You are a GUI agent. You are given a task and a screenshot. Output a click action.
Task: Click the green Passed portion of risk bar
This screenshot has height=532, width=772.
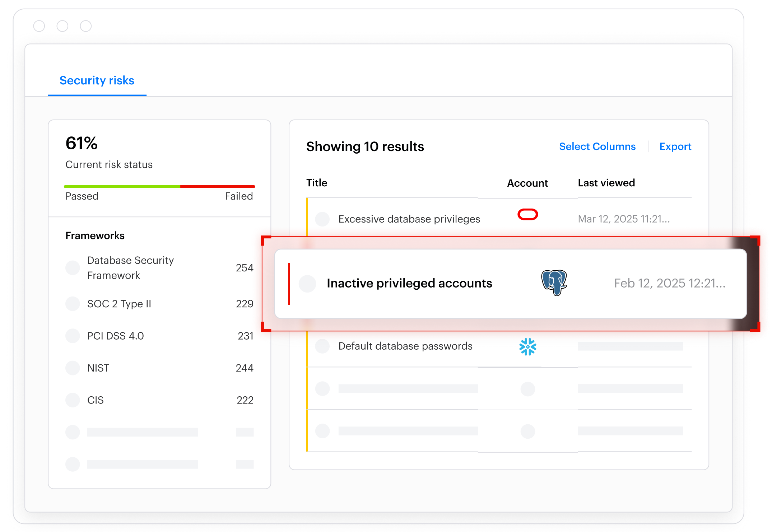click(122, 187)
